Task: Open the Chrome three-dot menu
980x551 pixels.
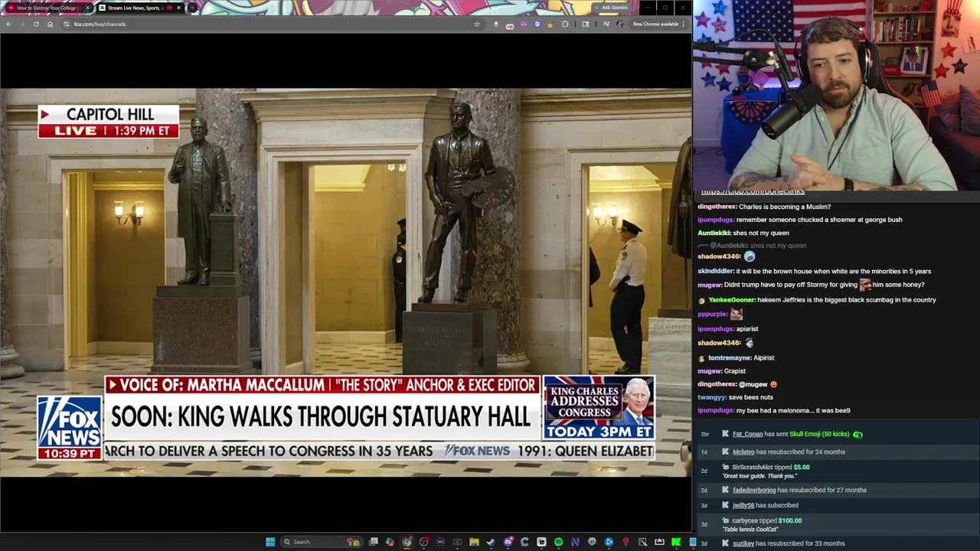Action: point(683,24)
